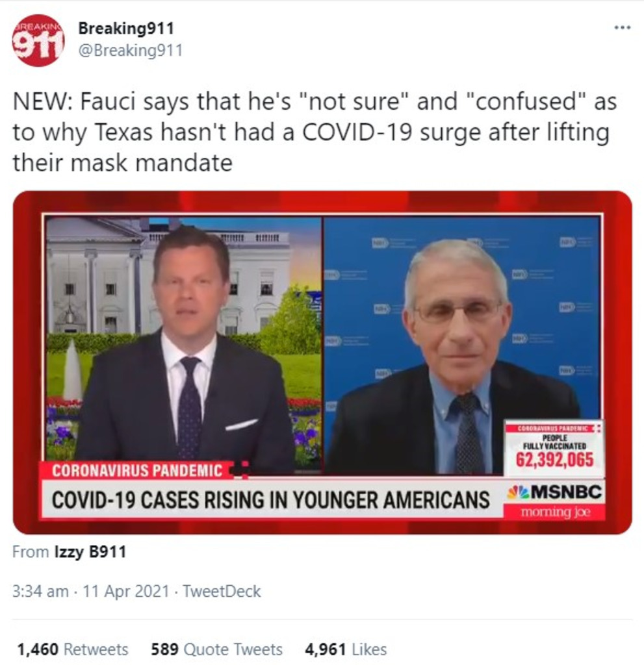
Task: Click the morning joe label in video
Action: (x=555, y=512)
